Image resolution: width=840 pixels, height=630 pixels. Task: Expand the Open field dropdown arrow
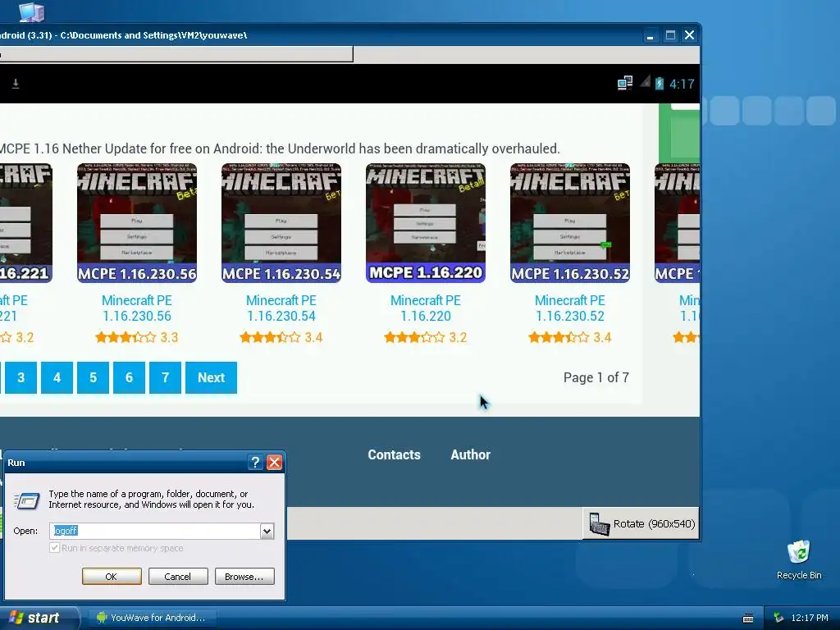pyautogui.click(x=267, y=531)
